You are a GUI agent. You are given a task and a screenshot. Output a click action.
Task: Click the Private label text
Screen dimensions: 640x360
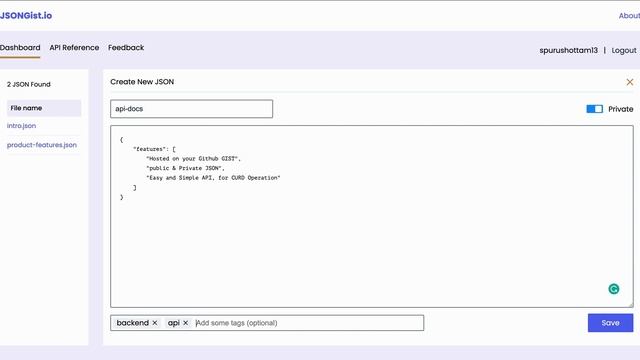coord(620,109)
